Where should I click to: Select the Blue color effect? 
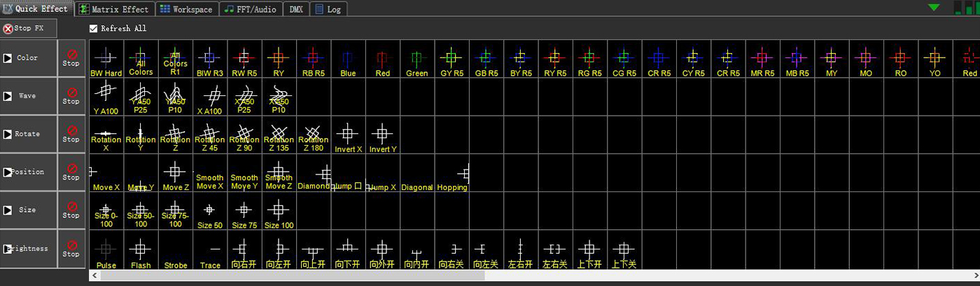point(348,58)
